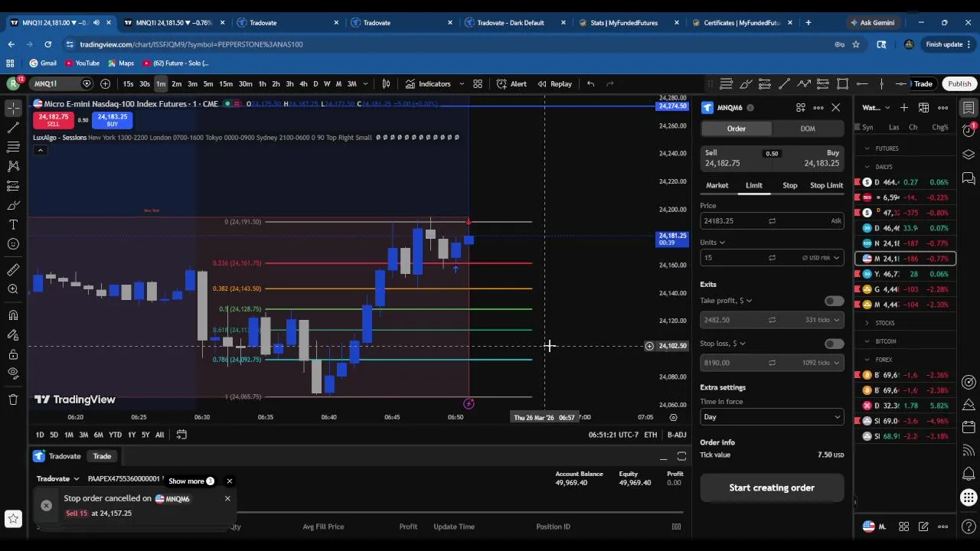Enable the Take profit toggle
Image resolution: width=980 pixels, height=551 pixels.
[834, 301]
